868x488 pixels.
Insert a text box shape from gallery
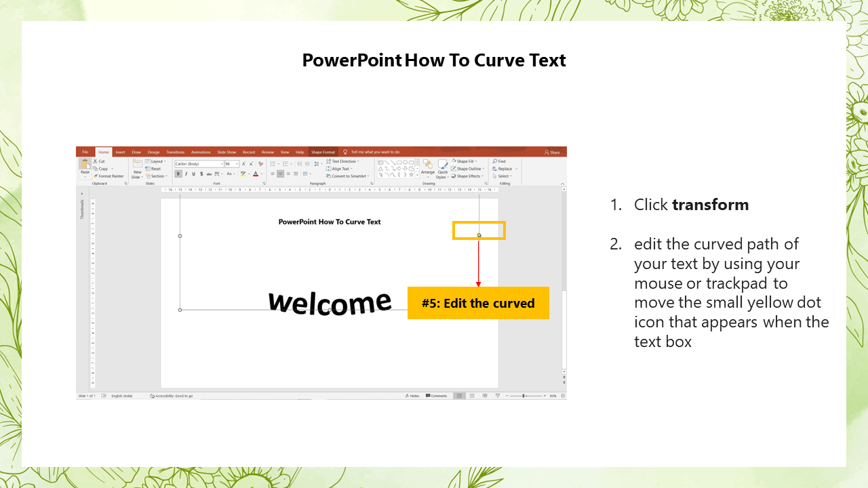point(380,162)
